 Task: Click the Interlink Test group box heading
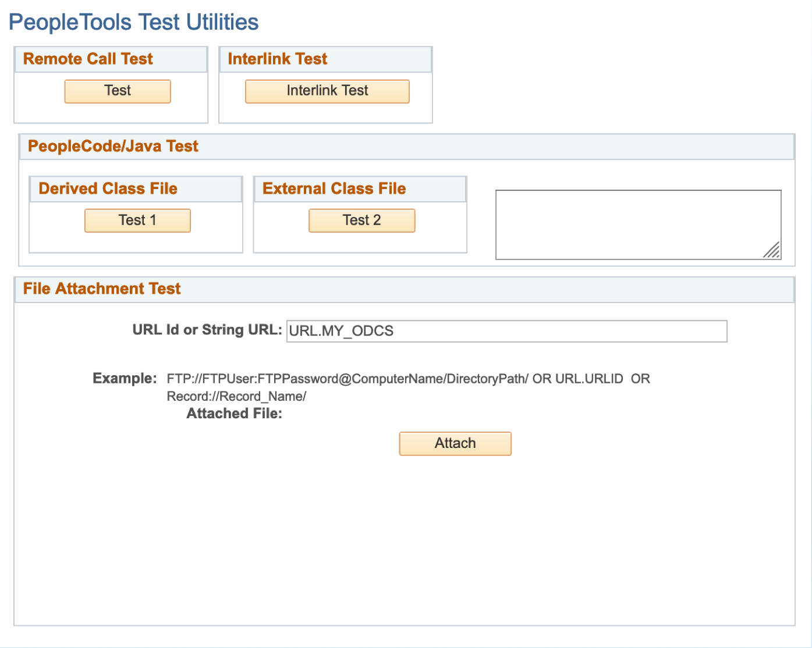pyautogui.click(x=278, y=59)
